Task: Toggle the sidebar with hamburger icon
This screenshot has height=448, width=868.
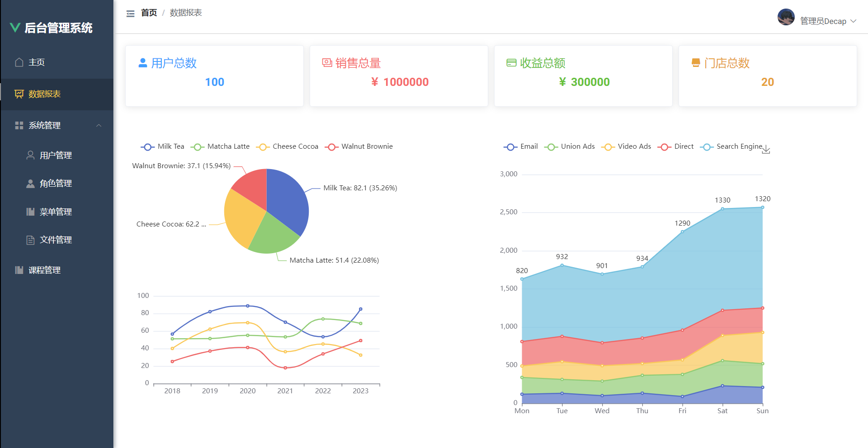Action: pyautogui.click(x=130, y=13)
